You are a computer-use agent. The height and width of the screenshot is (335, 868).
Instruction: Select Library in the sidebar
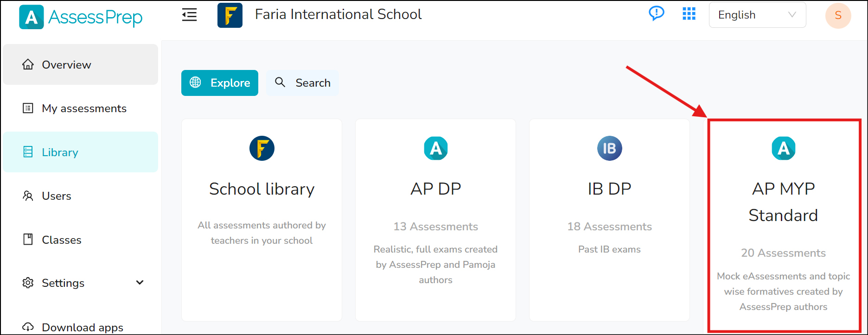[80, 152]
